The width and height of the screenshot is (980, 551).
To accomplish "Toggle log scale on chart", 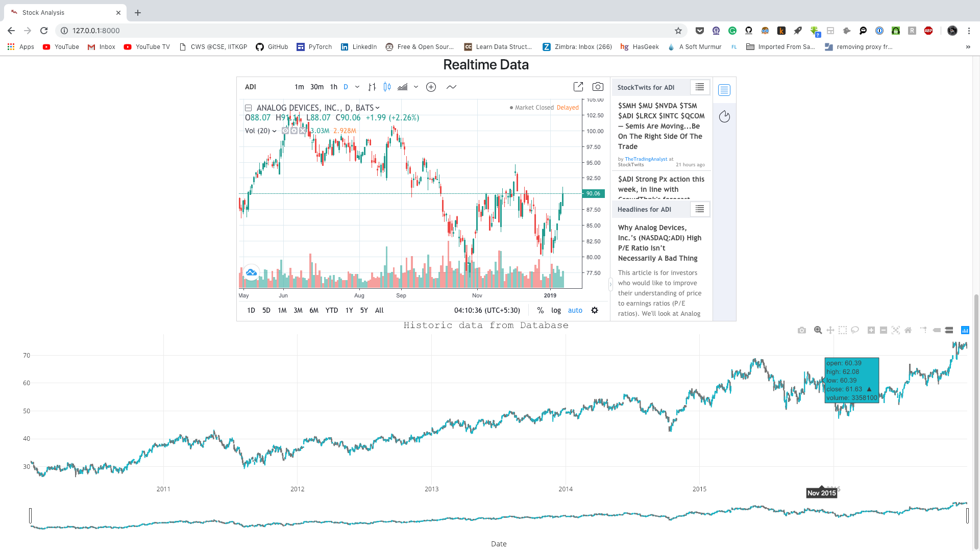I will [556, 310].
